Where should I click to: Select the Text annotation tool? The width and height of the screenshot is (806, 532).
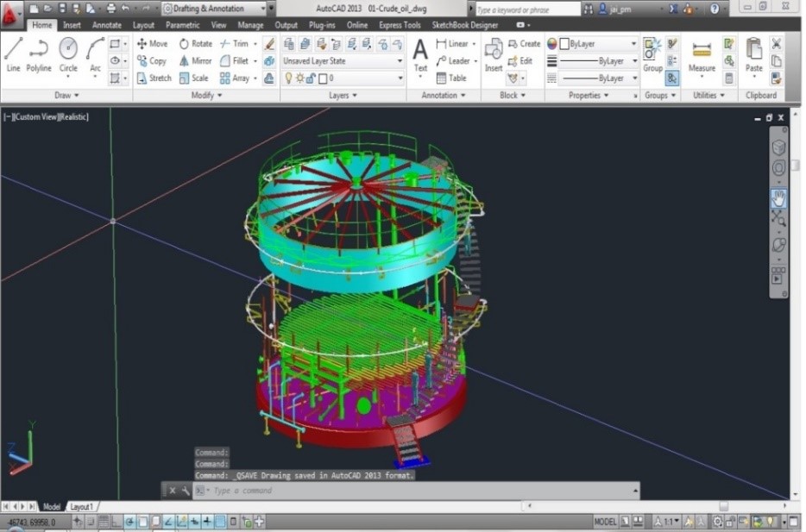click(420, 53)
